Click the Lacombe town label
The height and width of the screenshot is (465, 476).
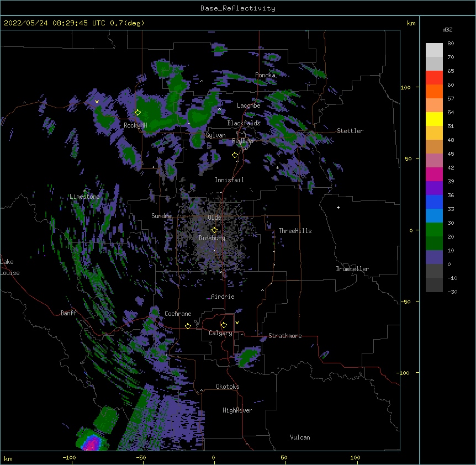click(248, 105)
